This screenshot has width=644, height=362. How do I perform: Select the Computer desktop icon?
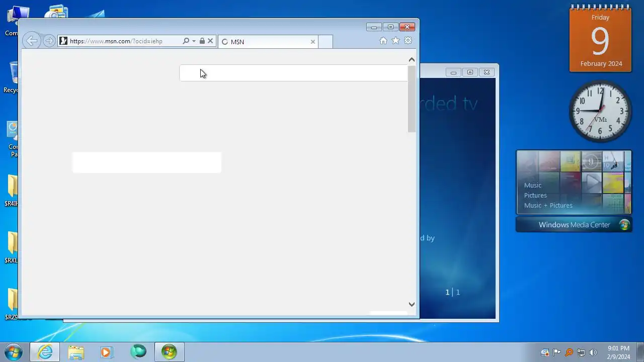coord(13,20)
